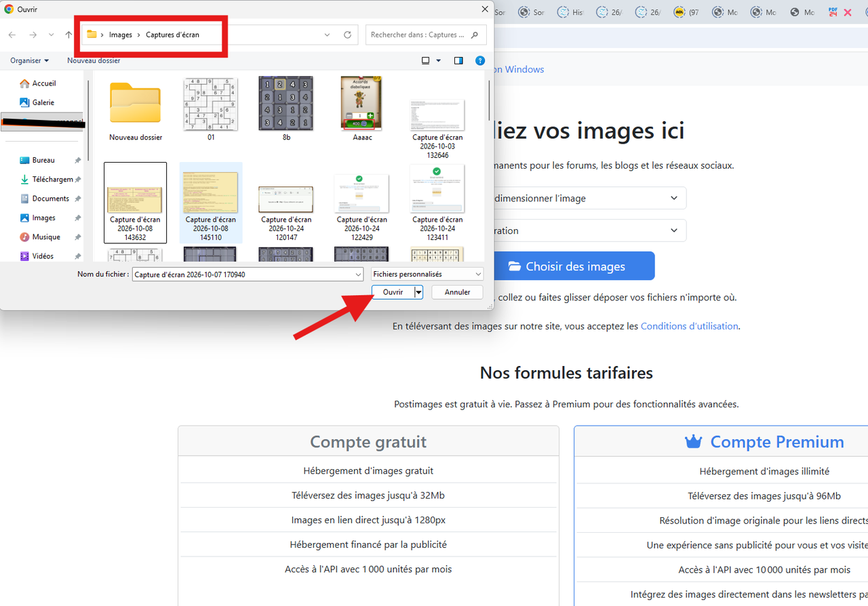Click the 'Nom du fichier' text field
The width and height of the screenshot is (868, 606).
[x=248, y=274]
